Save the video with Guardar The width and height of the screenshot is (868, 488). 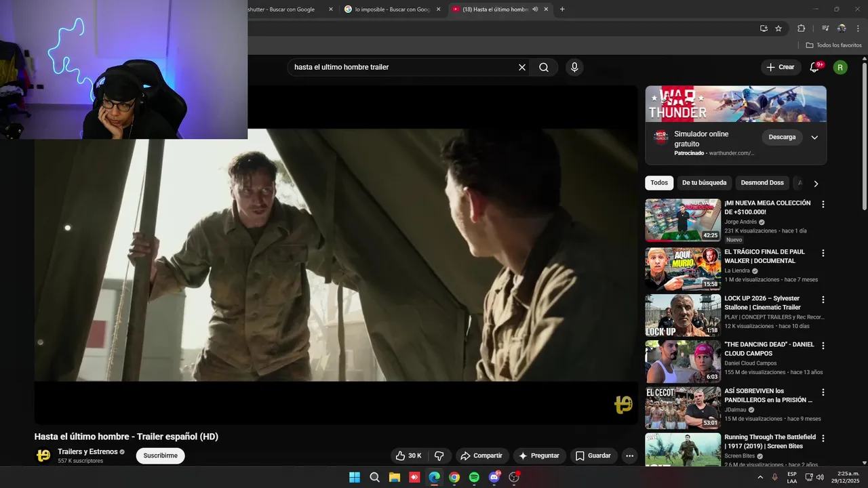593,455
